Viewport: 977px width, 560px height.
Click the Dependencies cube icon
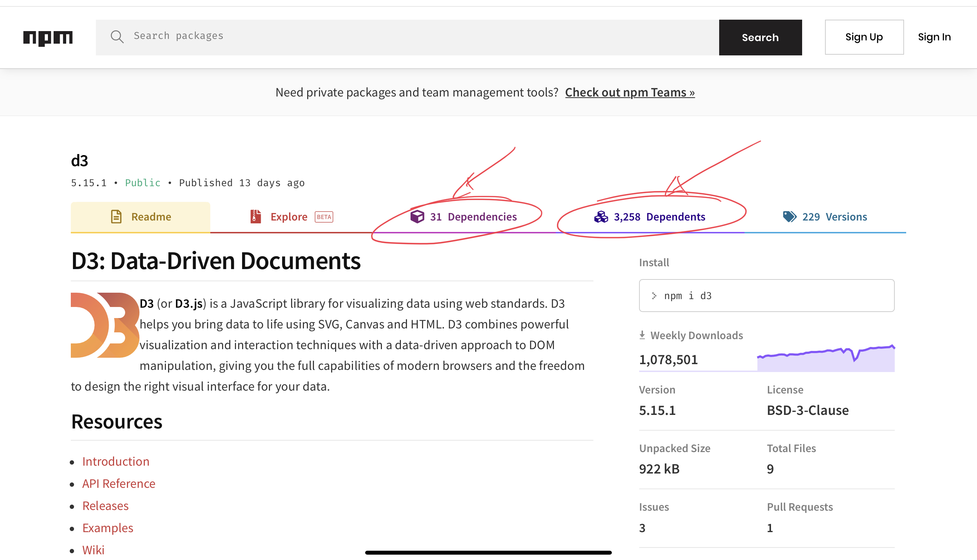pyautogui.click(x=417, y=217)
